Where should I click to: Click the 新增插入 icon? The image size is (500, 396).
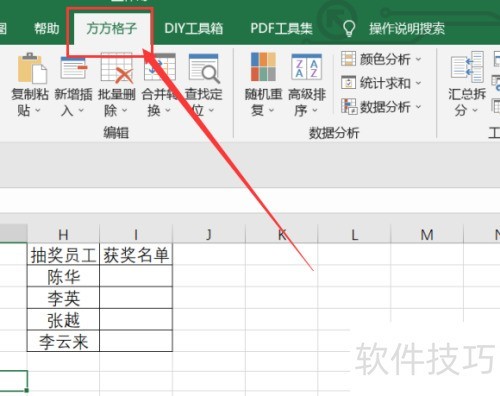pyautogui.click(x=73, y=68)
